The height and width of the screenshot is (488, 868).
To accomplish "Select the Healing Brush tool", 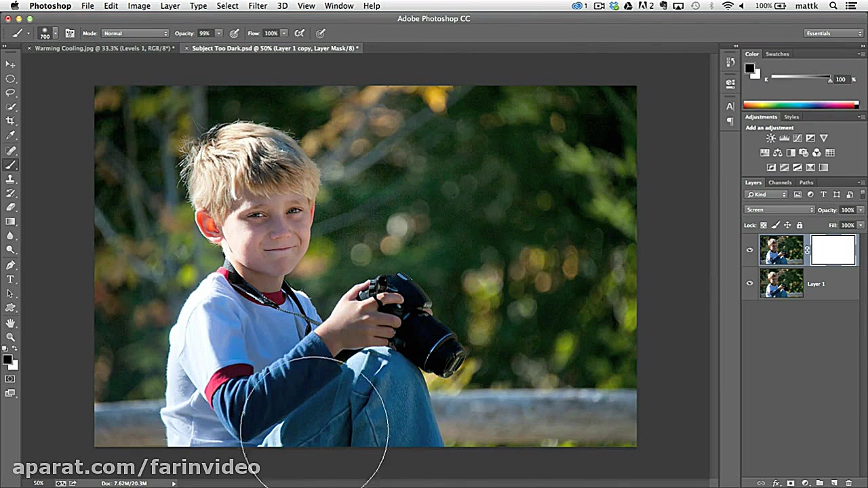I will pyautogui.click(x=10, y=150).
